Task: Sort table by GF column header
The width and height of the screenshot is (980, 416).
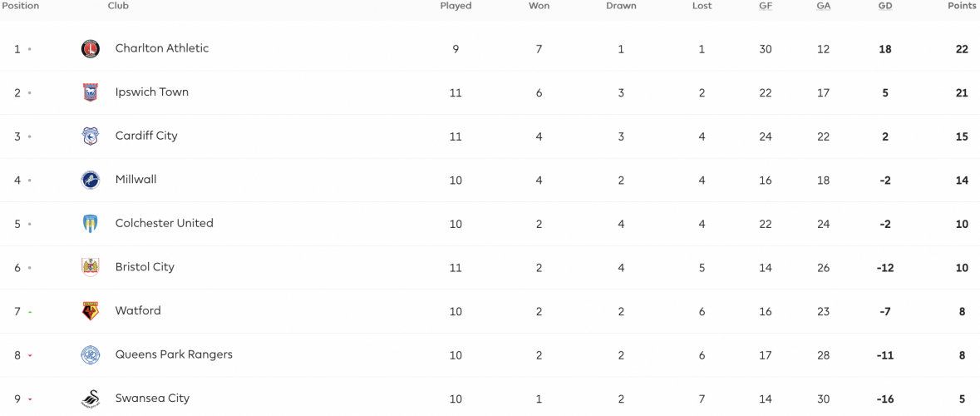Action: pyautogui.click(x=765, y=6)
